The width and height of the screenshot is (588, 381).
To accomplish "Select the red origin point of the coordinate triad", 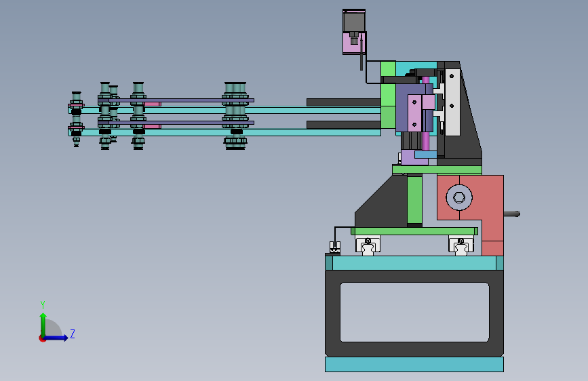I will (42, 338).
